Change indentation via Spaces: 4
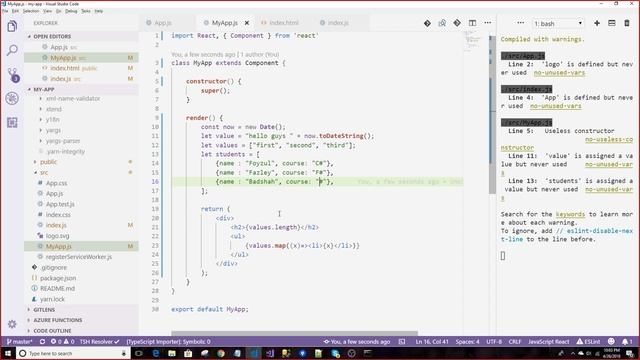Screen dimensions: 640x360 467,342
